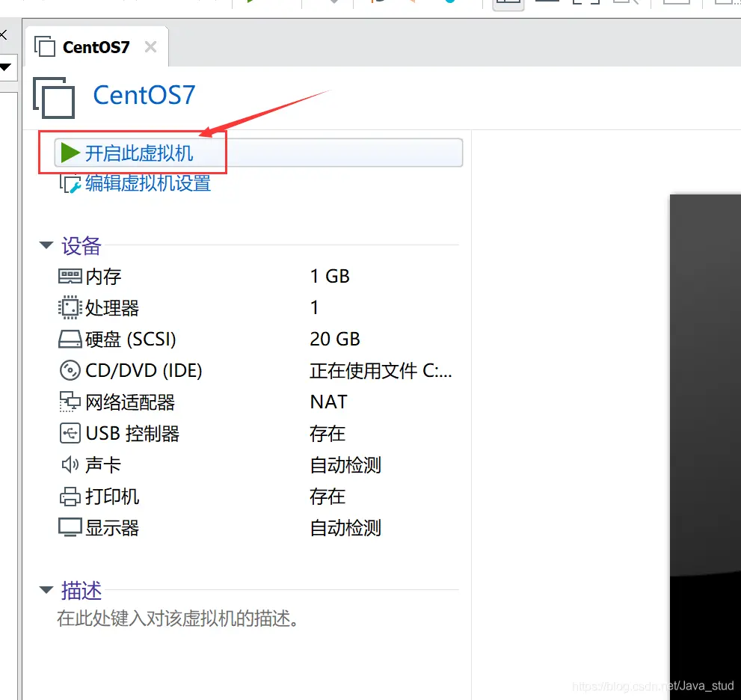
Task: Click the 打印机 printer icon
Action: coord(70,497)
